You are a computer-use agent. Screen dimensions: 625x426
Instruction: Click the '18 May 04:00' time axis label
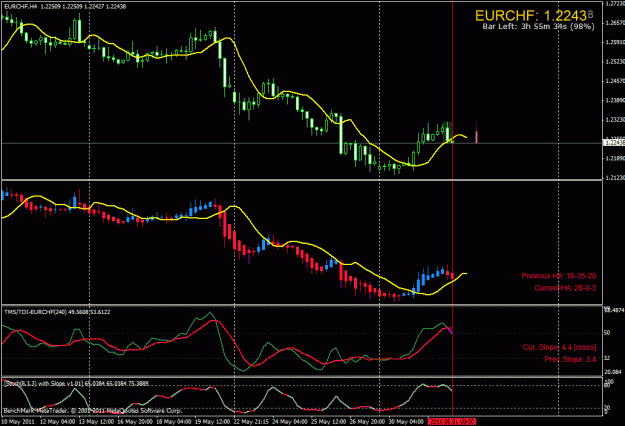(x=173, y=421)
